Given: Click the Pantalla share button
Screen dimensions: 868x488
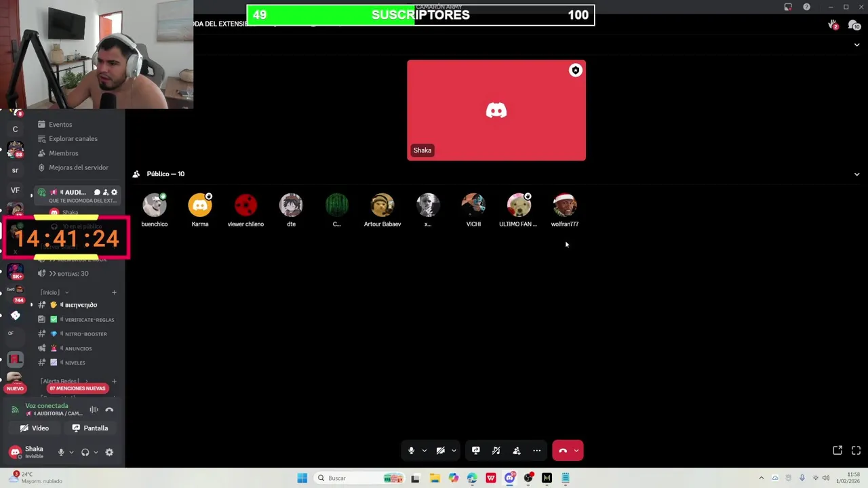Looking at the screenshot, I should tap(90, 428).
